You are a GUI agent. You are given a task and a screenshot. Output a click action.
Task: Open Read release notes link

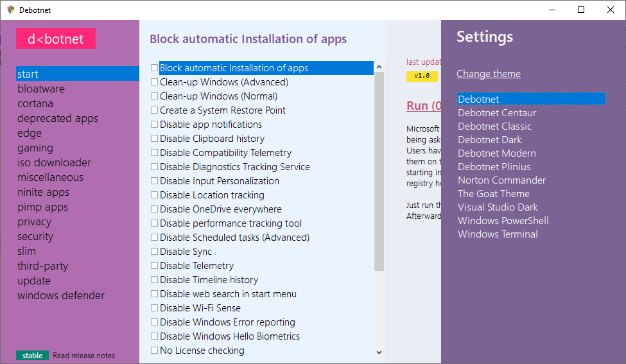pos(84,356)
